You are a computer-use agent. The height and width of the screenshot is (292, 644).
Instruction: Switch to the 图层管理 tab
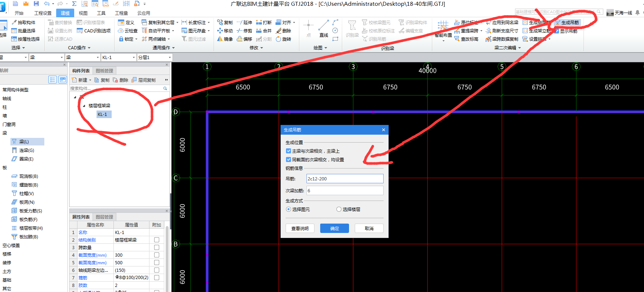click(104, 217)
